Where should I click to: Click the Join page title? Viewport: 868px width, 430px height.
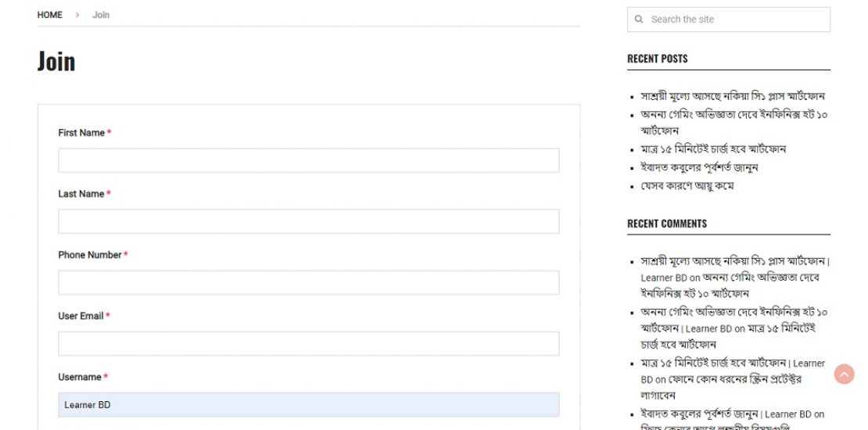click(56, 62)
